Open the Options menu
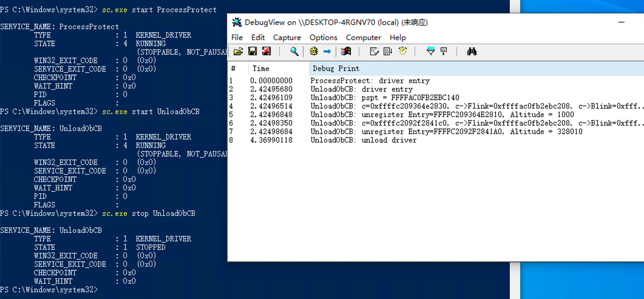Viewport: 644px width, 299px height. [323, 37]
